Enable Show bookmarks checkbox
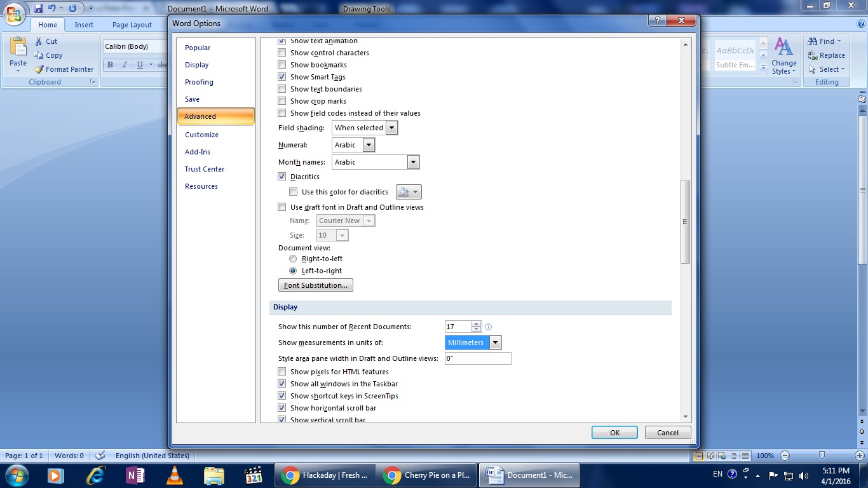Image resolution: width=868 pixels, height=488 pixels. pos(282,65)
